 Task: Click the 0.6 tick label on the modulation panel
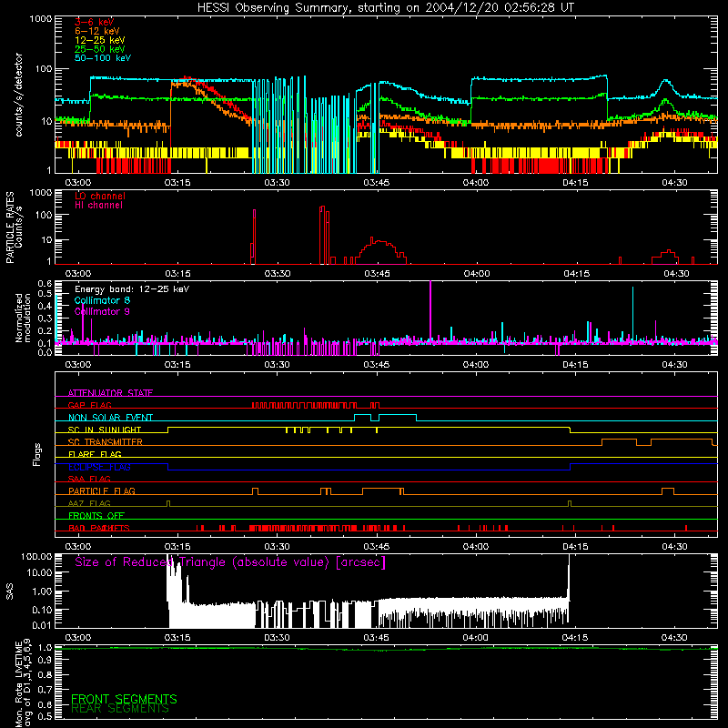[x=45, y=283]
